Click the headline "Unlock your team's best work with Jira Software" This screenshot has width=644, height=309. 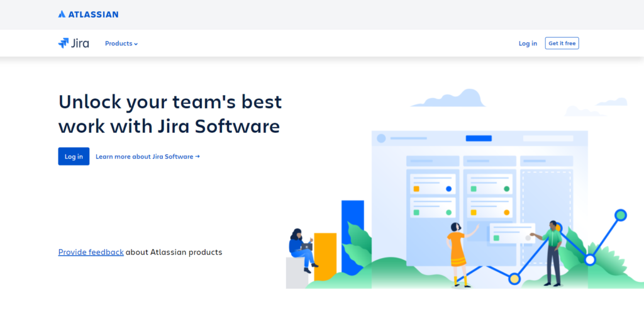pyautogui.click(x=170, y=115)
